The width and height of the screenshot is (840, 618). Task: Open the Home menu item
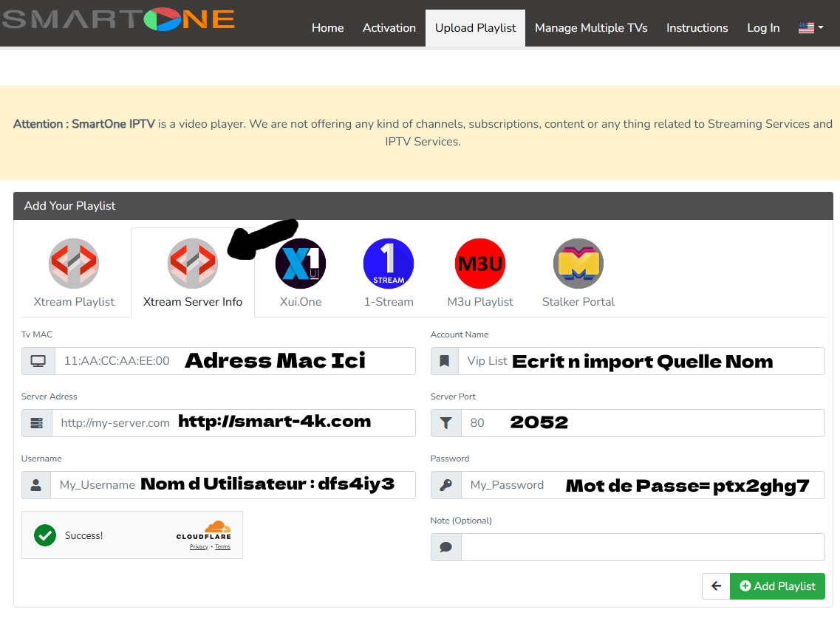pyautogui.click(x=327, y=28)
